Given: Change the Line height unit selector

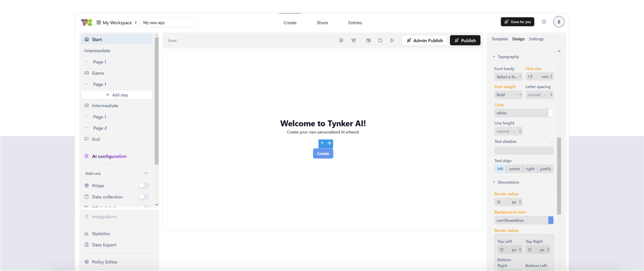Looking at the screenshot, I should pyautogui.click(x=517, y=131).
